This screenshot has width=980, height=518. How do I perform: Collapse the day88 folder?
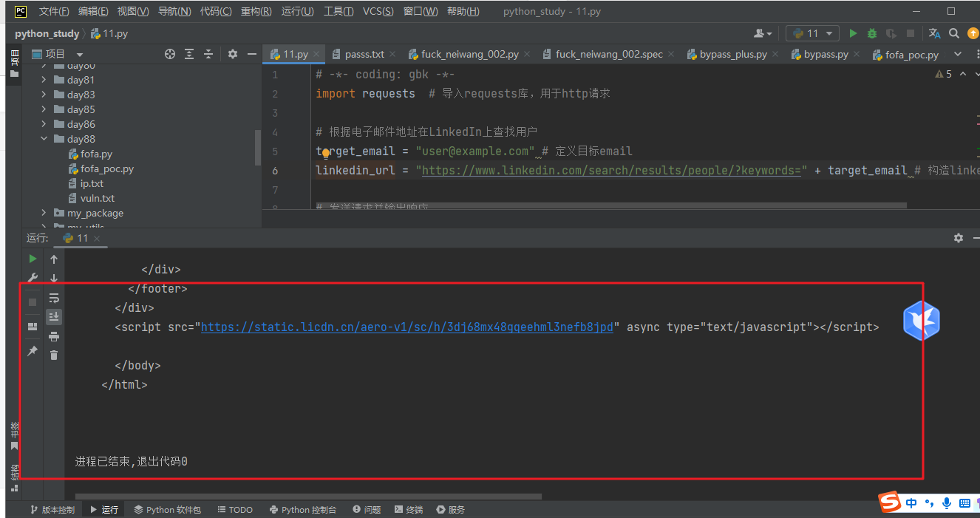click(44, 138)
